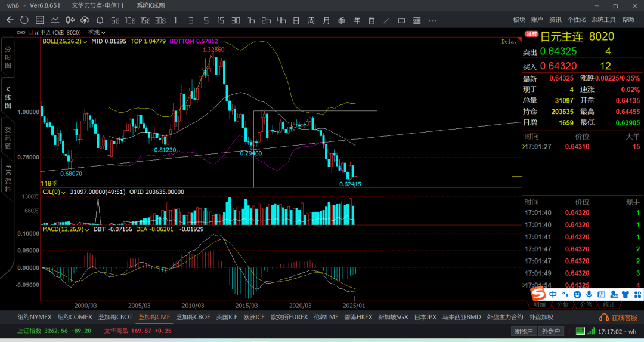
Task: Open the list layout icon in toolbar
Action: click(x=416, y=20)
